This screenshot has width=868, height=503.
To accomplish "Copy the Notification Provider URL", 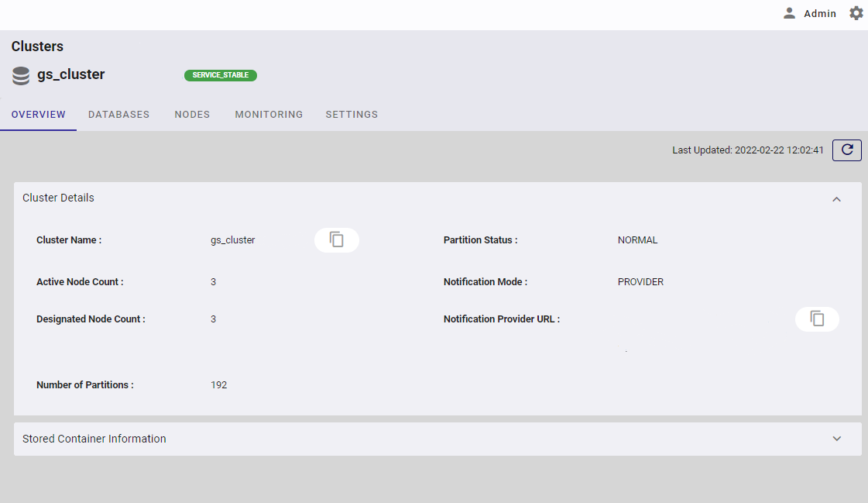I will (x=817, y=319).
